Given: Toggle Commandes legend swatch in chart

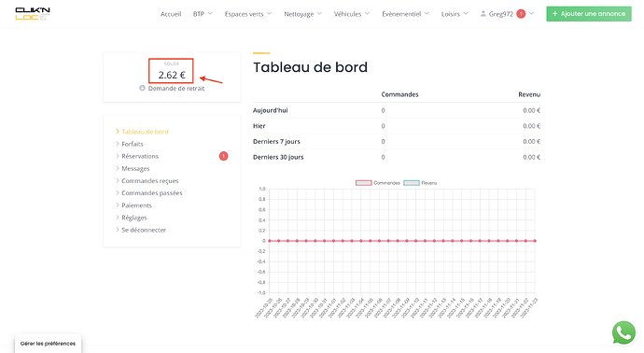Looking at the screenshot, I should pos(363,183).
